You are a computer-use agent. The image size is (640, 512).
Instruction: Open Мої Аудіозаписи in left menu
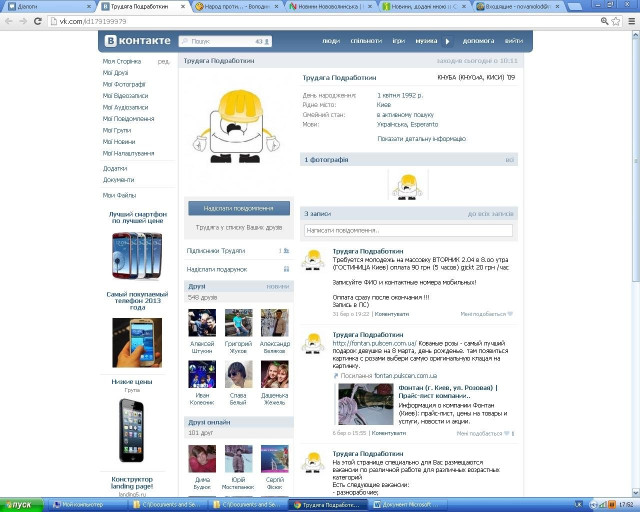coord(126,107)
